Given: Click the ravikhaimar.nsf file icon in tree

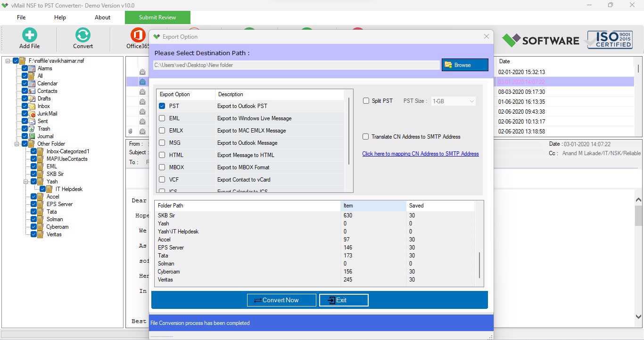Looking at the screenshot, I should pyautogui.click(x=23, y=61).
